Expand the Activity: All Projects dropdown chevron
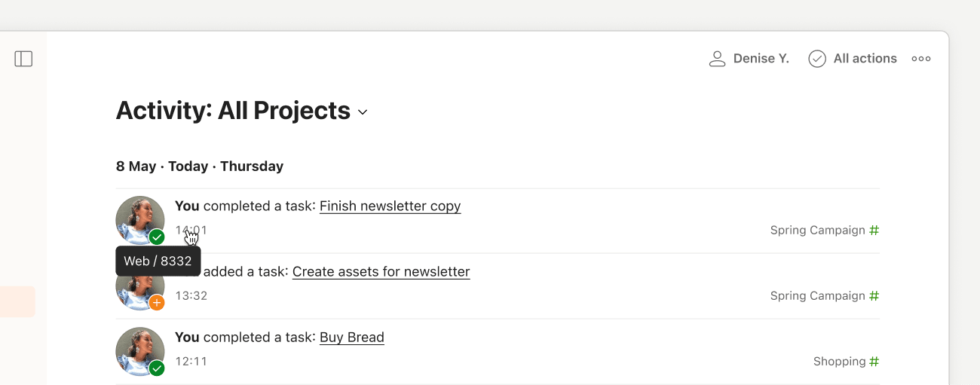 [363, 112]
